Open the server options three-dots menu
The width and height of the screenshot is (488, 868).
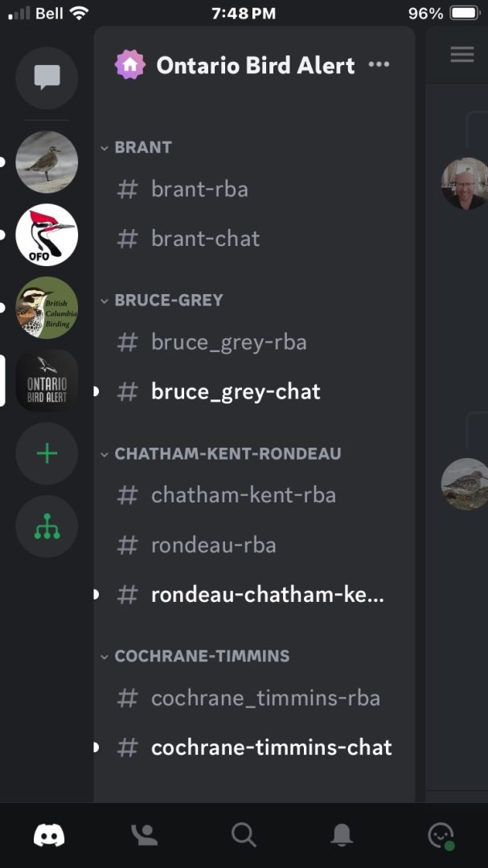(x=379, y=65)
